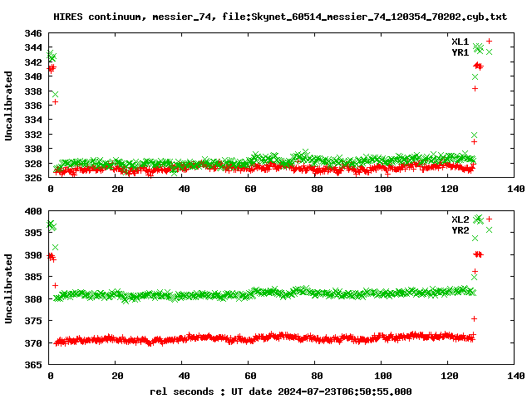This screenshot has width=532, height=399.
Task: Click the plot title starting 'HIRES continuum'
Action: tap(280, 17)
